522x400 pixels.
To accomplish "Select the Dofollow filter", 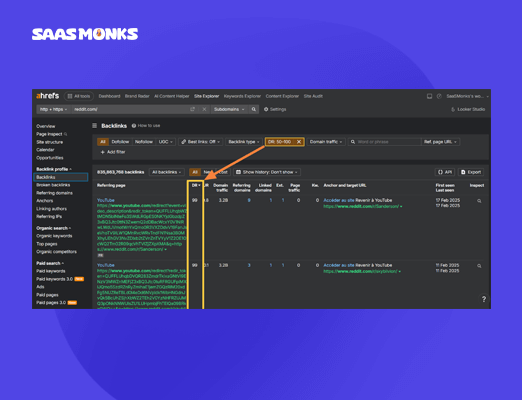I will (x=120, y=142).
